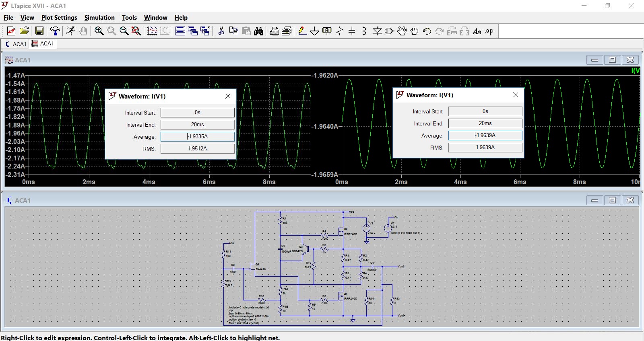
Task: Switch to the ACA1 schematic tab
Action: click(15, 44)
